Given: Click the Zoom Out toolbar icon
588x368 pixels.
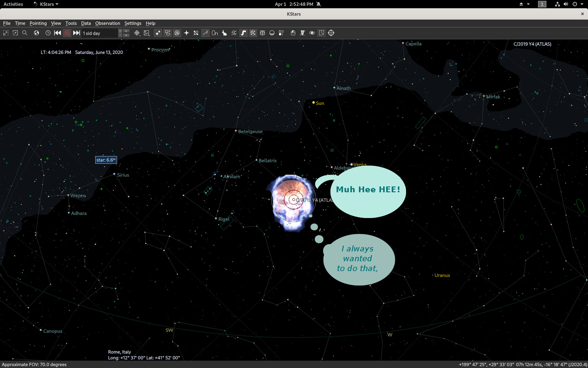Looking at the screenshot, I should pos(15,33).
